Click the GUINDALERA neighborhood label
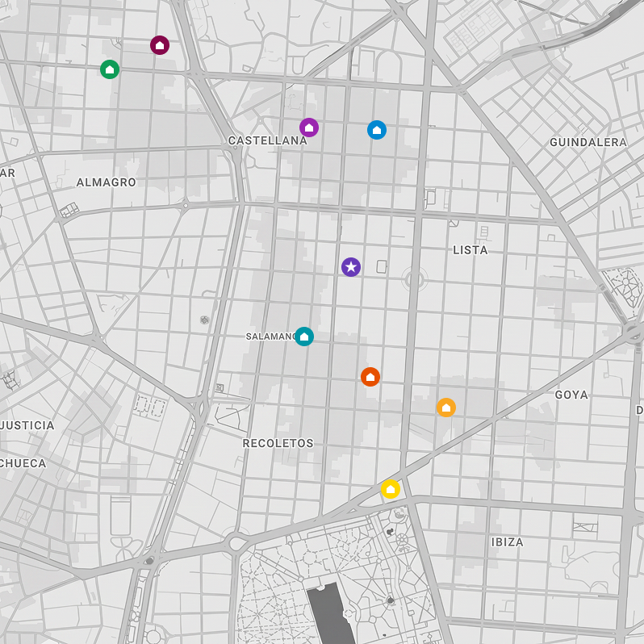Screen dimensions: 644x644 pos(588,142)
